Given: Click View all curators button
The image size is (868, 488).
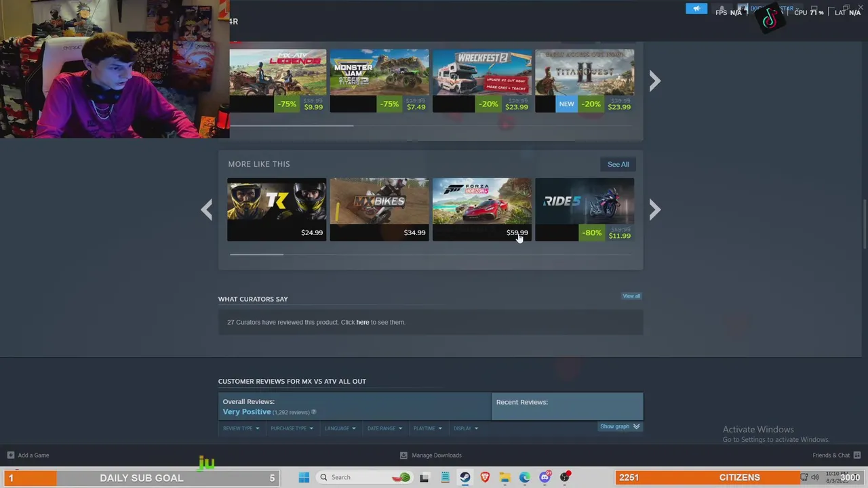Looking at the screenshot, I should [631, 296].
